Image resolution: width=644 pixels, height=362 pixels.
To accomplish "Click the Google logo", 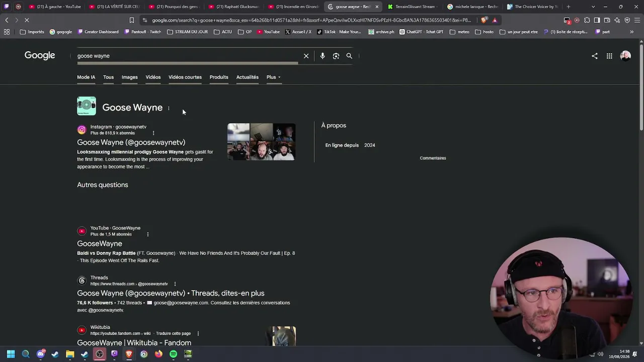I will click(x=40, y=55).
